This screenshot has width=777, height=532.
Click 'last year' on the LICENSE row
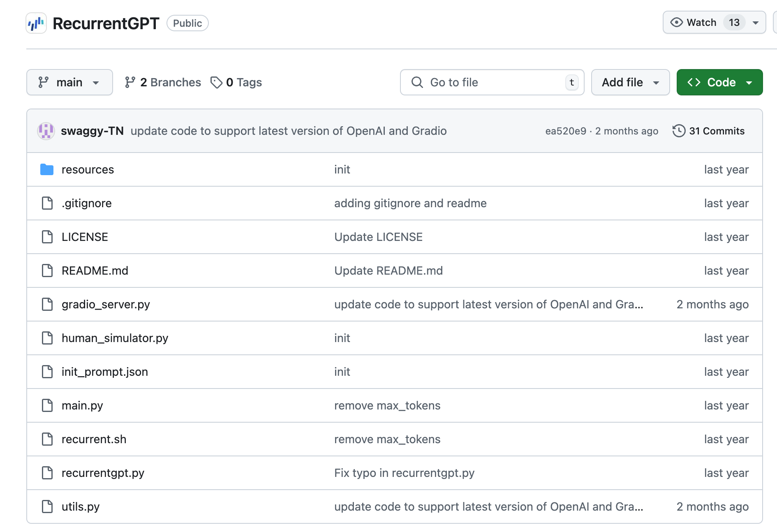point(726,237)
